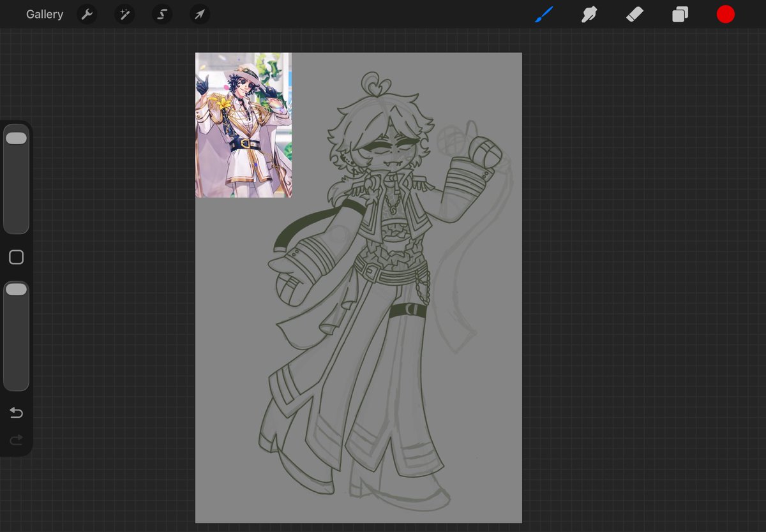766x532 pixels.
Task: Undo the last stroke
Action: coord(16,413)
